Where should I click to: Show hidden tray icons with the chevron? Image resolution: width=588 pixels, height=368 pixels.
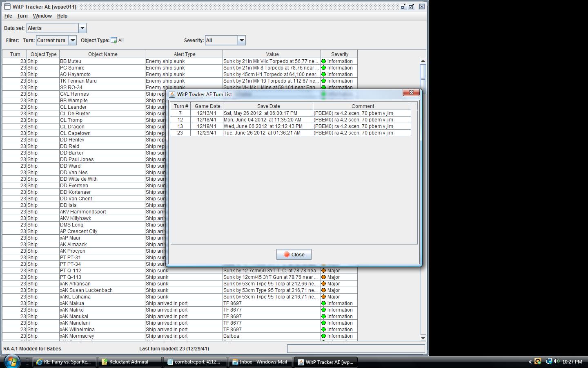(x=530, y=361)
